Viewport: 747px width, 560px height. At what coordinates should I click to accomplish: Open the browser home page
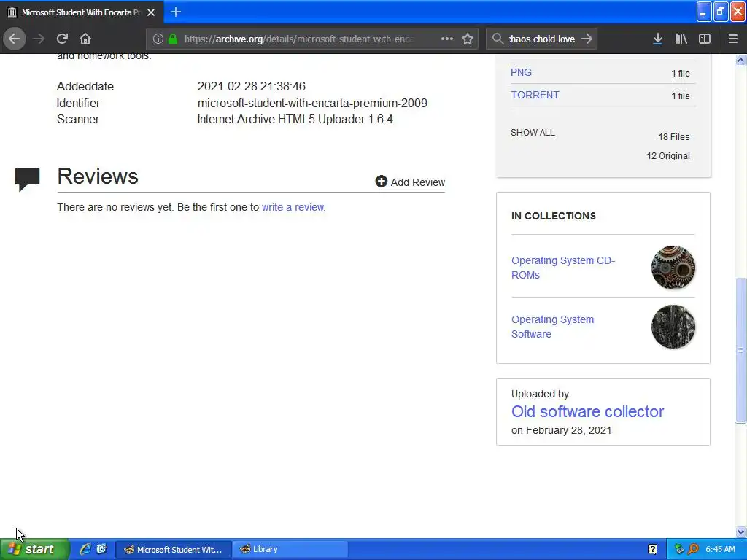pyautogui.click(x=85, y=39)
